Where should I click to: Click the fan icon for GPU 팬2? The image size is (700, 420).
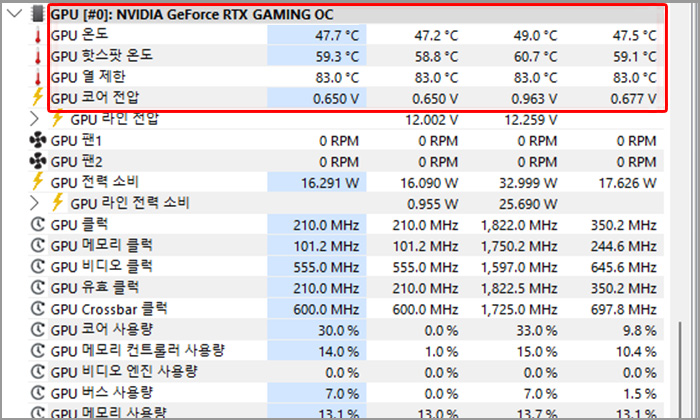point(38,161)
